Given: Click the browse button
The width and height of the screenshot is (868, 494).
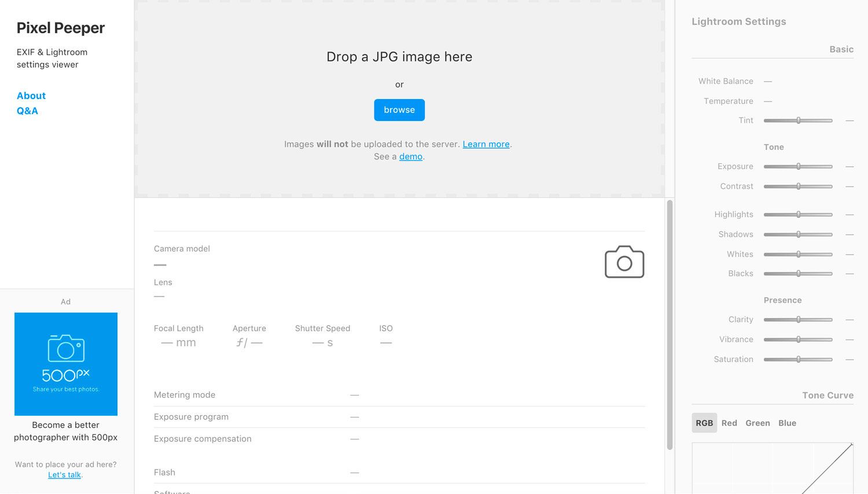Looking at the screenshot, I should pos(399,109).
